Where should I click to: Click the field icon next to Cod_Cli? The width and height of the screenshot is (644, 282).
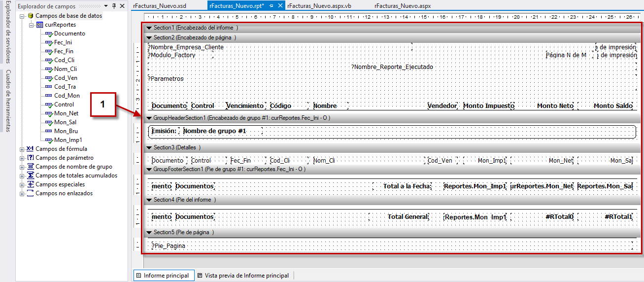tap(49, 60)
